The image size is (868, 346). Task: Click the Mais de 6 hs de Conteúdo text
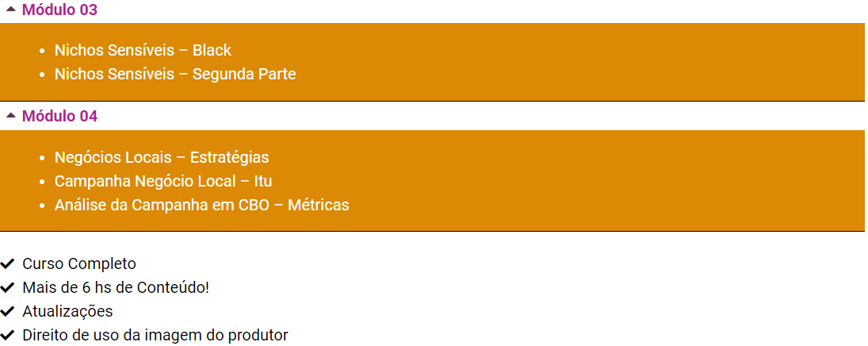click(x=116, y=287)
